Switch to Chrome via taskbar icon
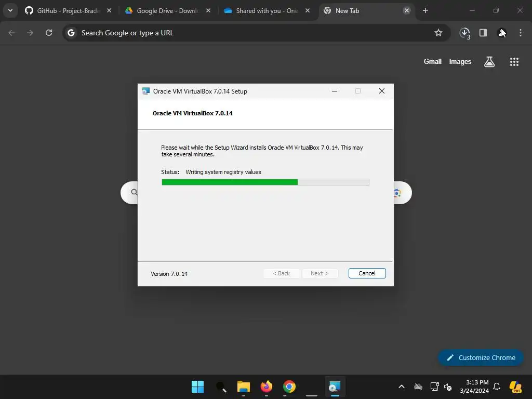 tap(289, 387)
